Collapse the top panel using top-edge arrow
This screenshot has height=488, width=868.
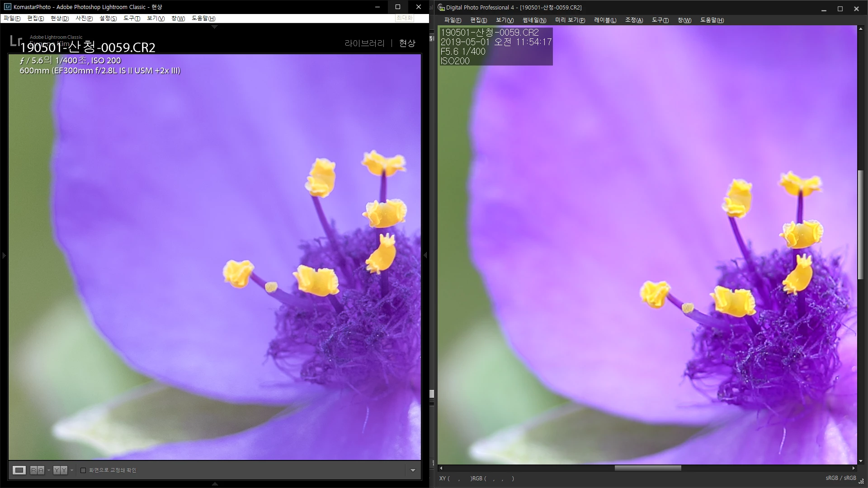pos(215,27)
